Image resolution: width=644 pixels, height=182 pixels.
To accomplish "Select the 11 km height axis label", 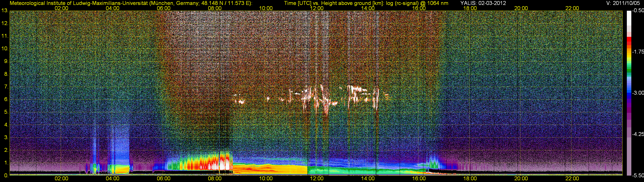I will coord(5,36).
